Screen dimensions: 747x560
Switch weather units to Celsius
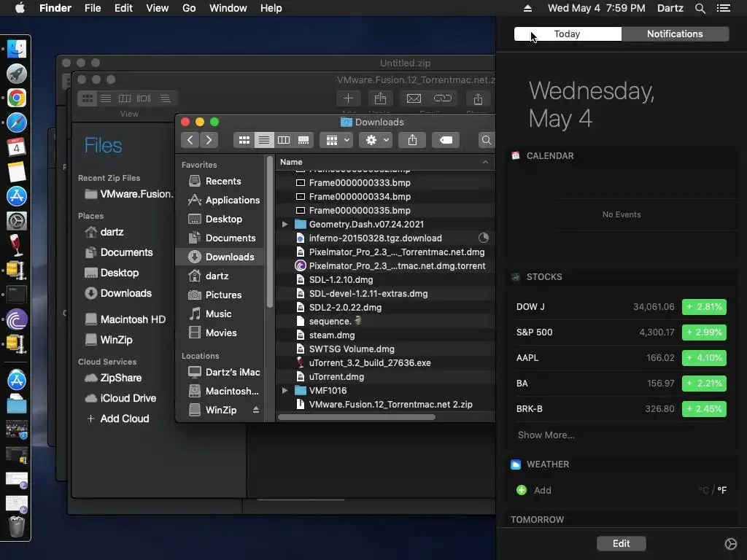704,490
